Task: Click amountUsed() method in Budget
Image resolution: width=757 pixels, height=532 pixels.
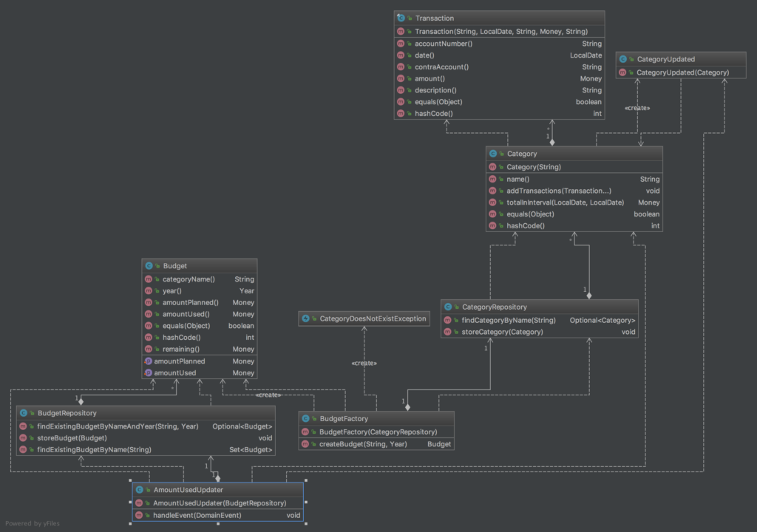Action: (x=200, y=314)
